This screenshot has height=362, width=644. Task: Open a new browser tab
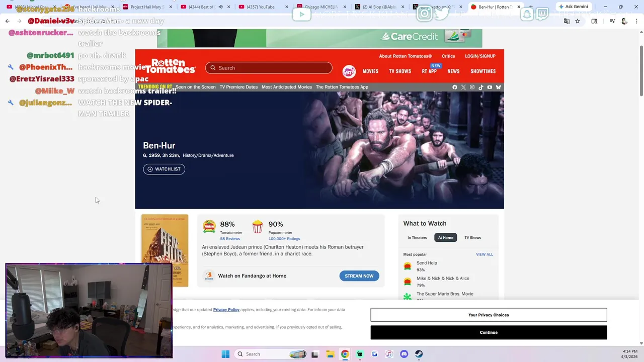pos(530,7)
